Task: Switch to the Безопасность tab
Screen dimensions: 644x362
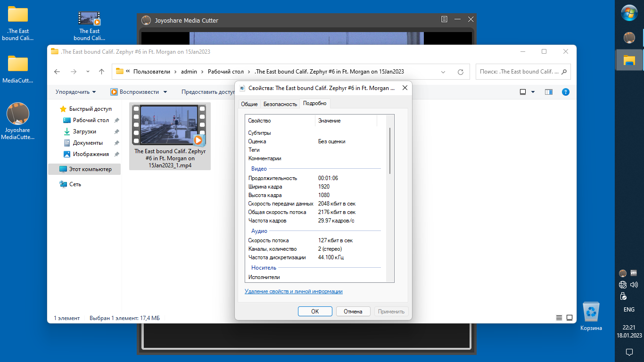Action: [280, 104]
